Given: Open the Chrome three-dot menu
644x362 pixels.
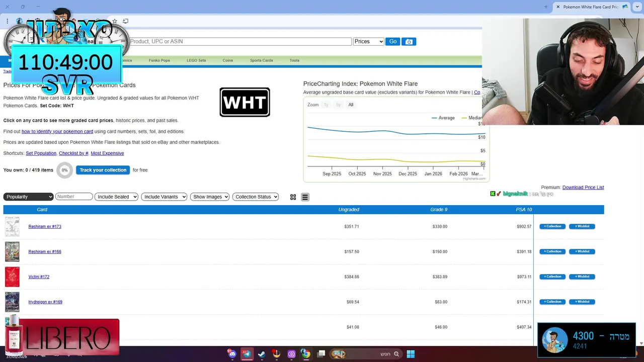Looking at the screenshot, I should point(8,21).
